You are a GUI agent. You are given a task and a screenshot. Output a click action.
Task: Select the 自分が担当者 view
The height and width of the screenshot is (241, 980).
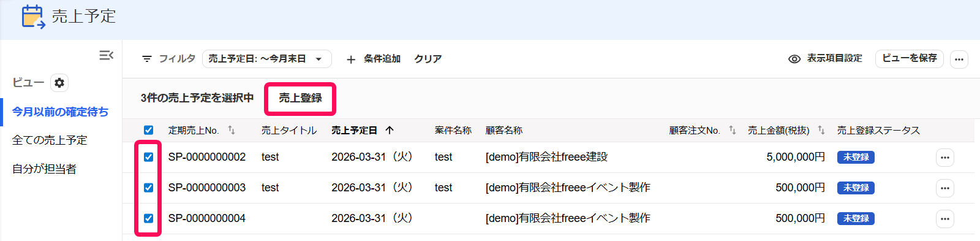tap(44, 169)
